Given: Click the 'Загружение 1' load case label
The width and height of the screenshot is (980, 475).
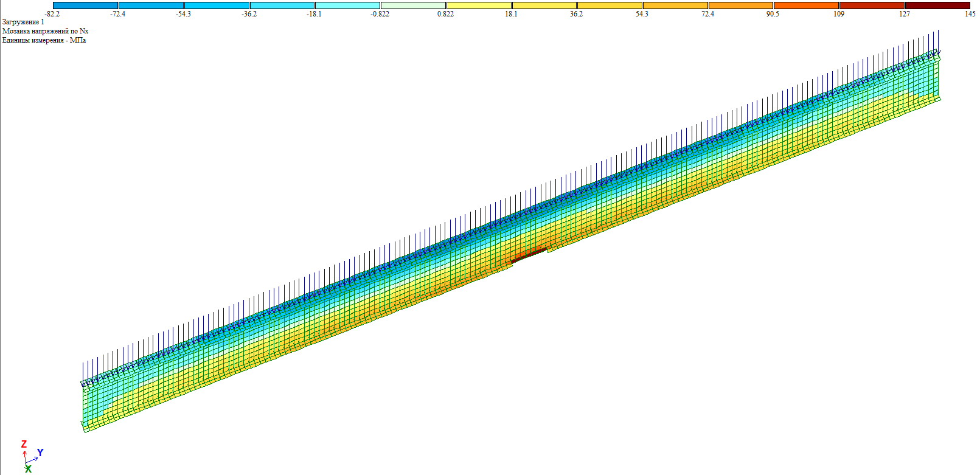Looking at the screenshot, I should (x=23, y=22).
